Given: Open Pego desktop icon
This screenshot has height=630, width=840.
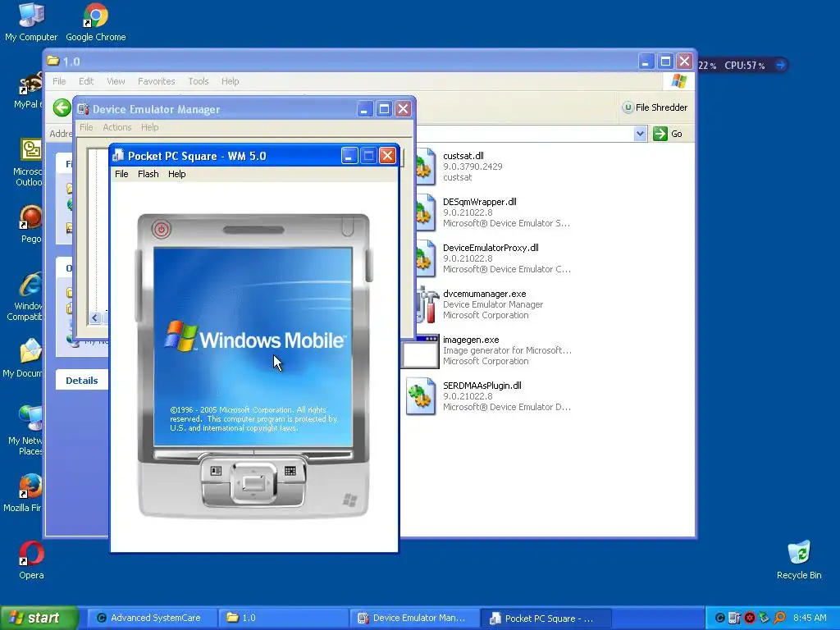Looking at the screenshot, I should pyautogui.click(x=30, y=225).
